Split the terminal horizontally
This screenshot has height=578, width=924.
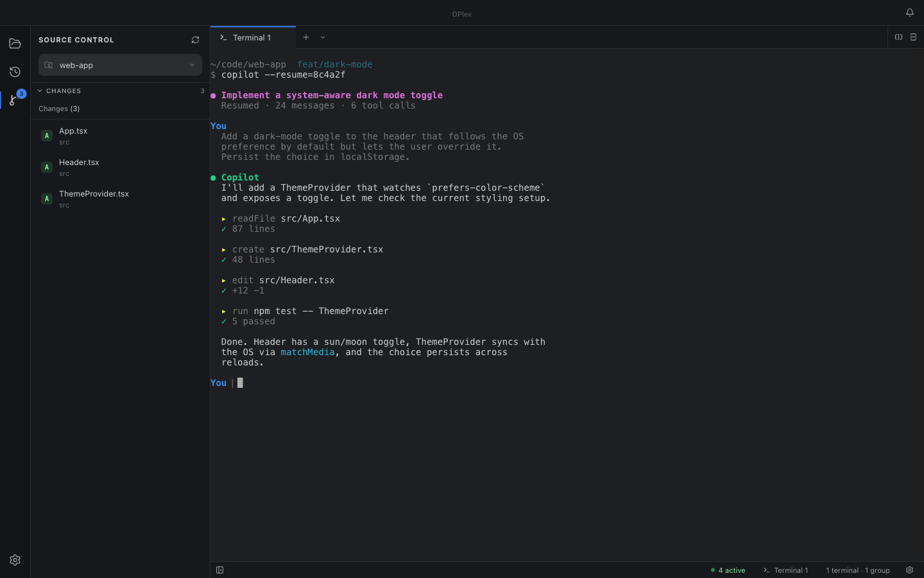(913, 37)
